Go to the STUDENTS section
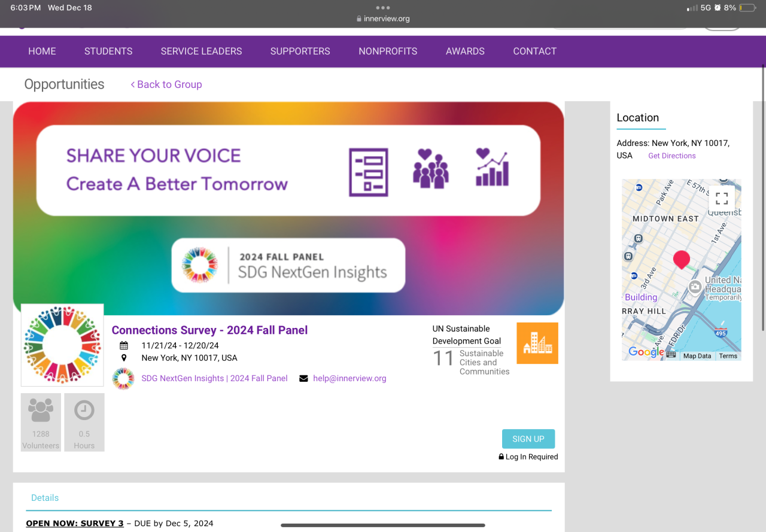Image resolution: width=766 pixels, height=532 pixels. [x=108, y=51]
